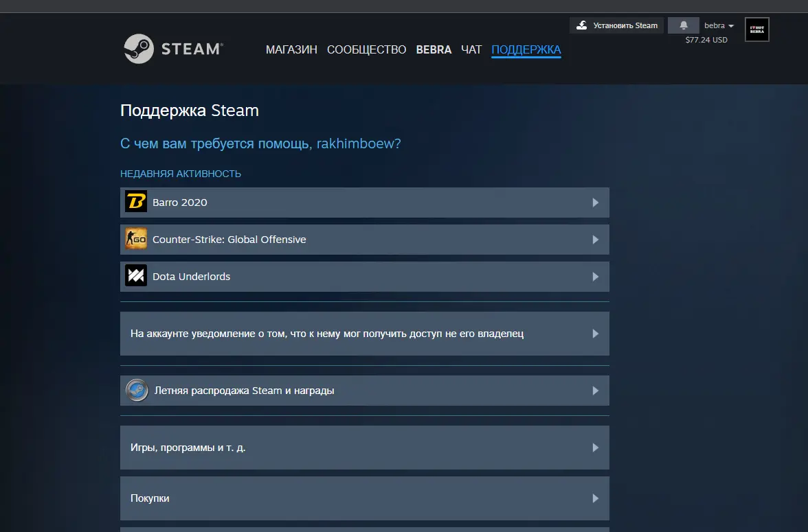Expand the Покупки row arrow

point(595,498)
